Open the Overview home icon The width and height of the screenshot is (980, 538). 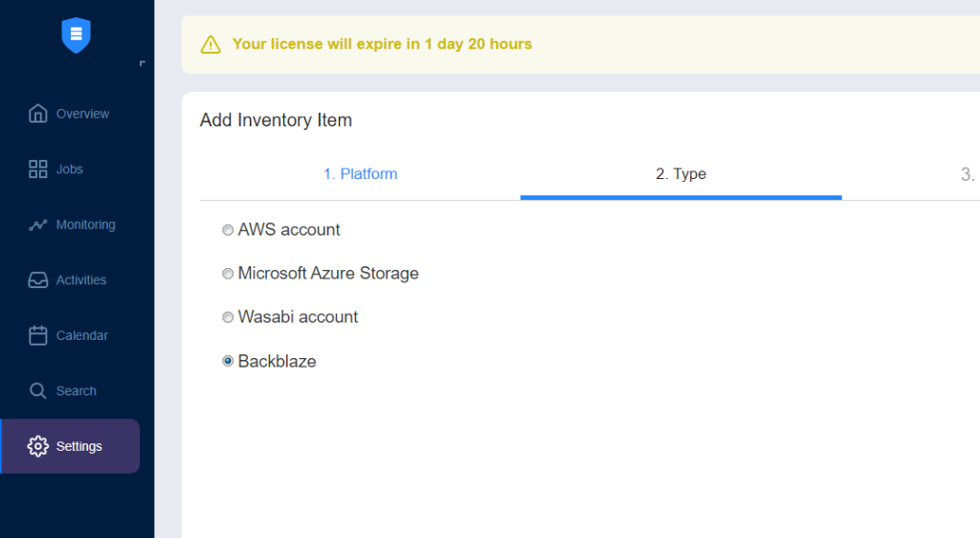click(37, 114)
